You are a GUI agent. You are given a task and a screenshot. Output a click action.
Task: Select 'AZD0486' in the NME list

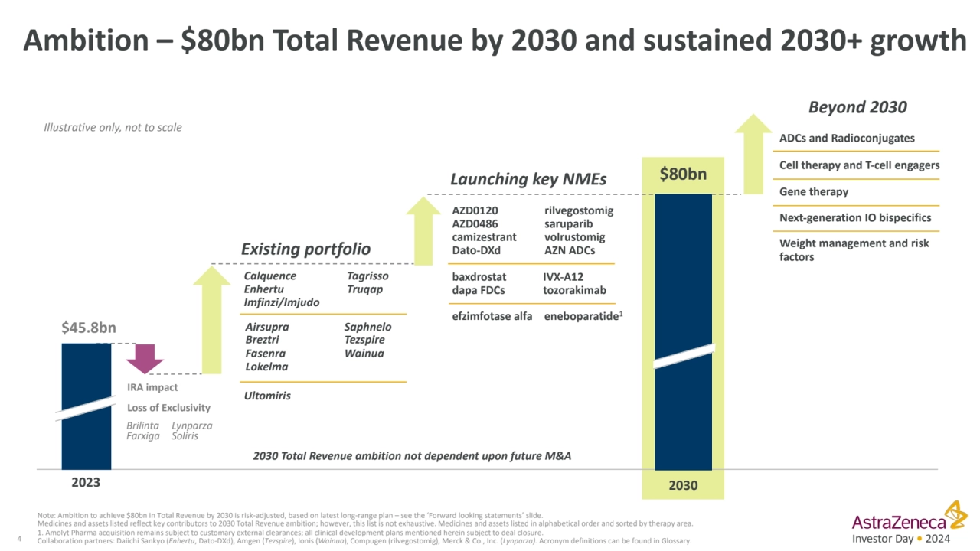coord(475,223)
